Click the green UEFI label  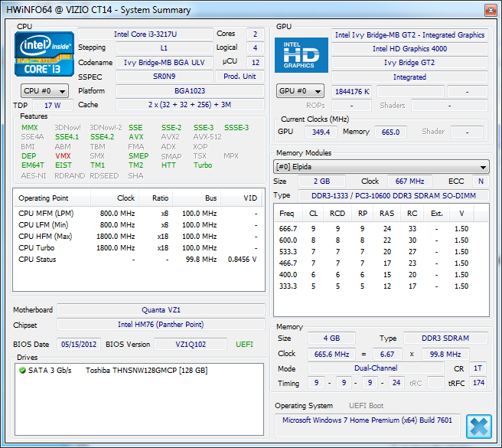[x=245, y=345]
